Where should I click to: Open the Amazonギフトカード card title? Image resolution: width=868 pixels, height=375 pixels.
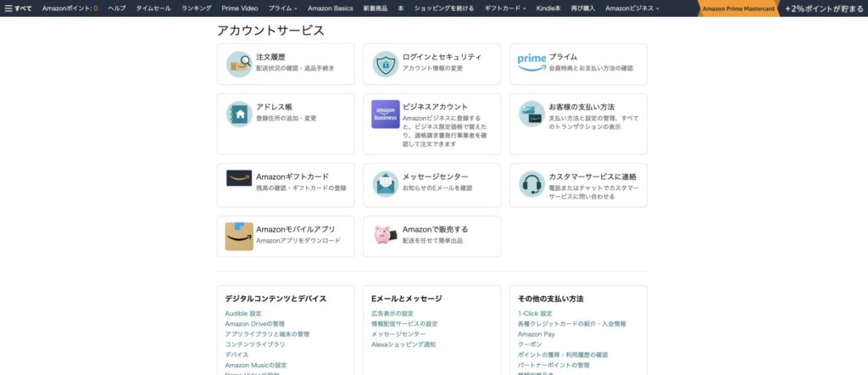pyautogui.click(x=292, y=176)
